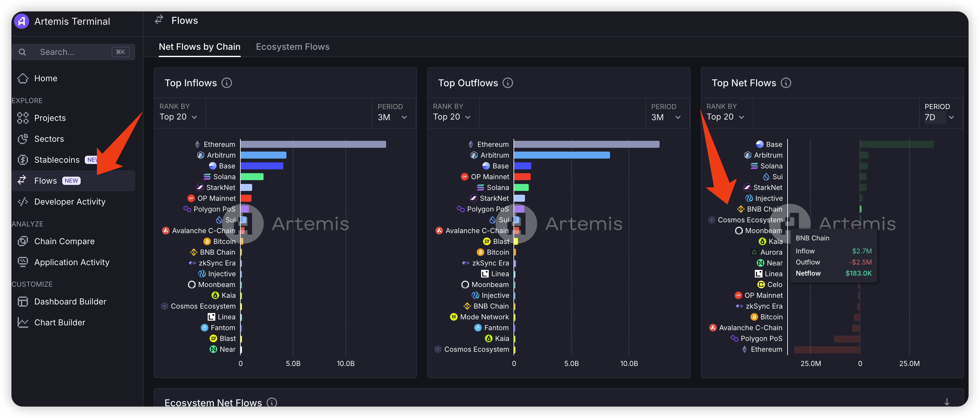Click the down arrow on Ecosystem Net Flows

point(947,402)
